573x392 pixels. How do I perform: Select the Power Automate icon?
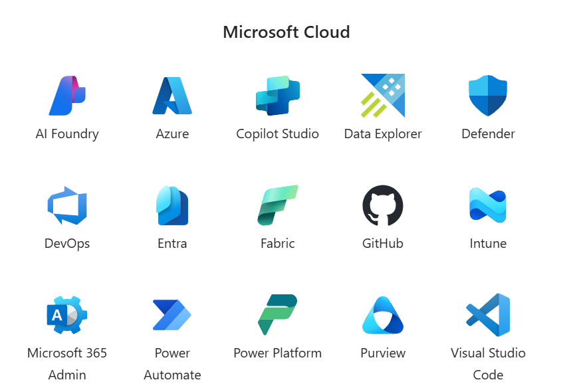click(x=172, y=314)
